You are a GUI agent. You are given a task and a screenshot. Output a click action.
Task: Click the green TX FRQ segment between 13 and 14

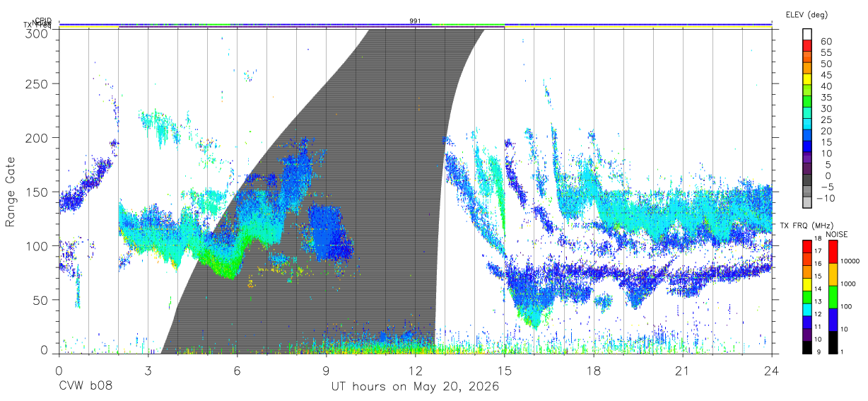coord(807,296)
